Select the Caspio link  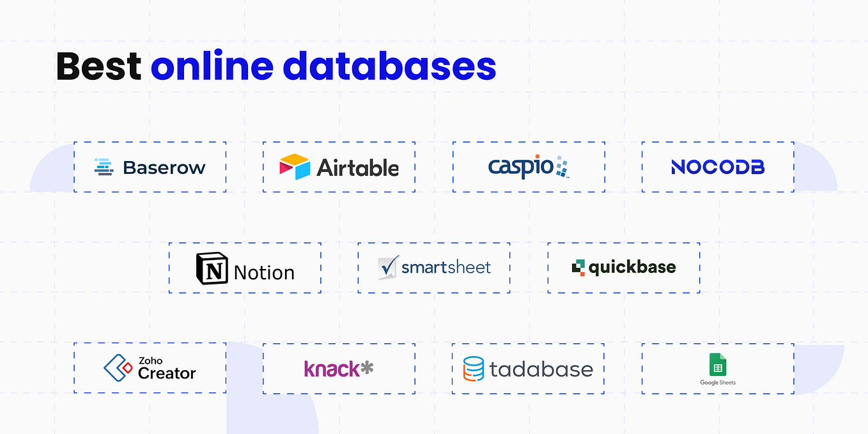(x=528, y=167)
